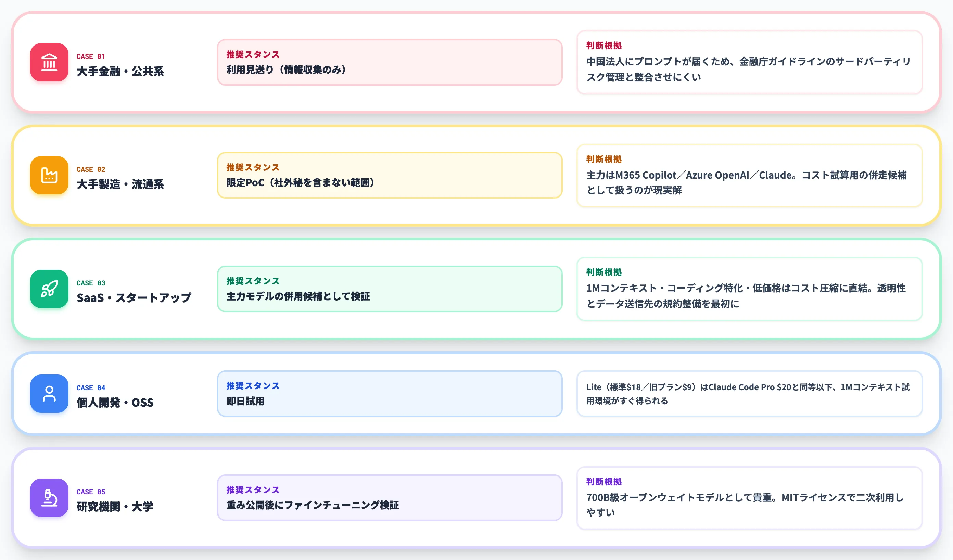Image resolution: width=953 pixels, height=560 pixels.
Task: Click the 推奨スタンス label in CASE 05 card
Action: click(x=253, y=490)
